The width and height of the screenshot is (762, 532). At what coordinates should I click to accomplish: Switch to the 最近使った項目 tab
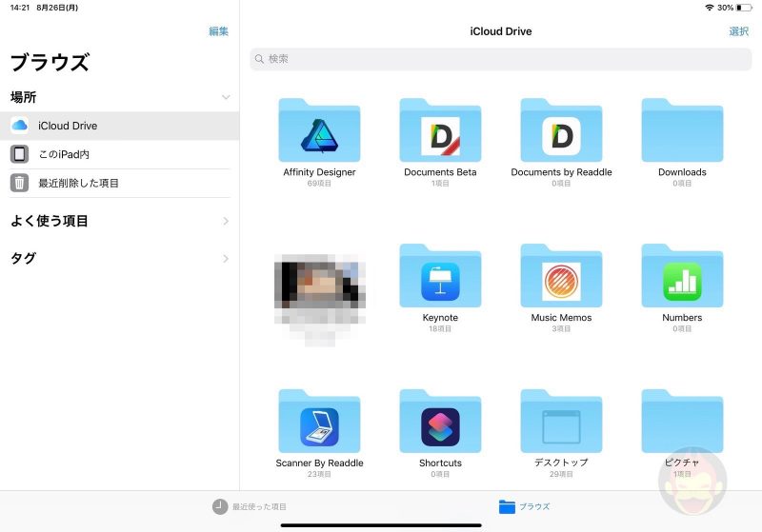click(x=250, y=506)
